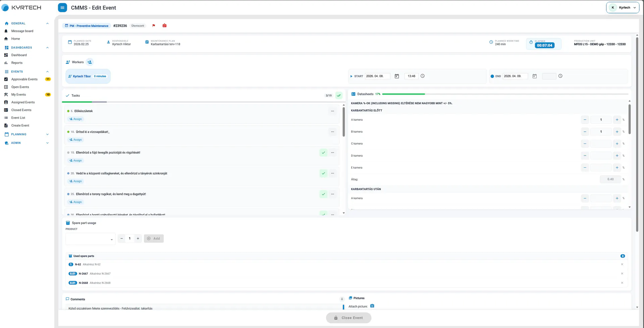Viewport: 644px width, 328px height.
Task: Open Approvable Events in sidebar
Action: click(24, 79)
